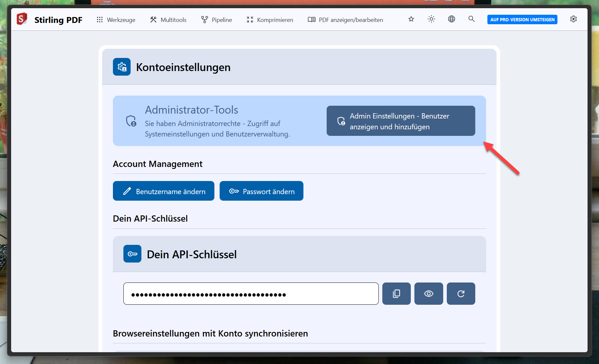
Task: Open the Multitools menu item
Action: (x=168, y=20)
